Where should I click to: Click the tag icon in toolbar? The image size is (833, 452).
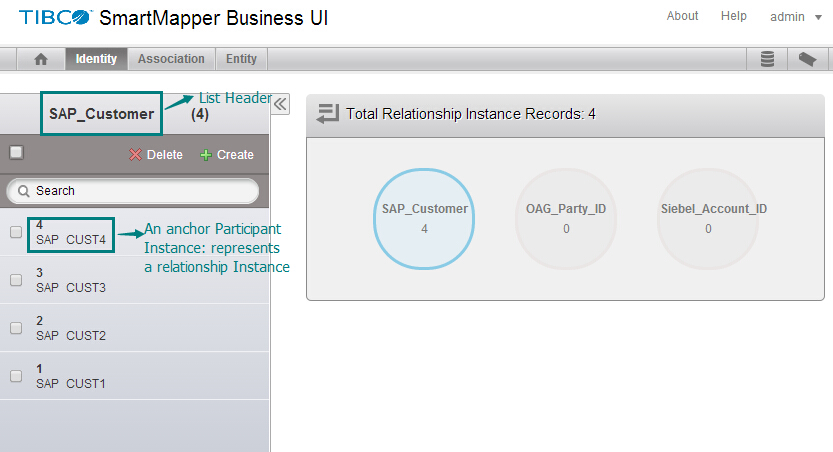tap(807, 60)
